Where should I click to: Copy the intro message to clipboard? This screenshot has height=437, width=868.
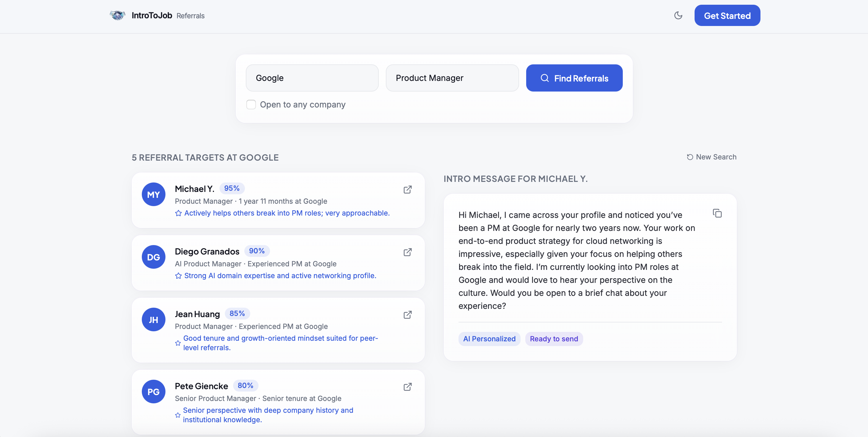tap(717, 213)
